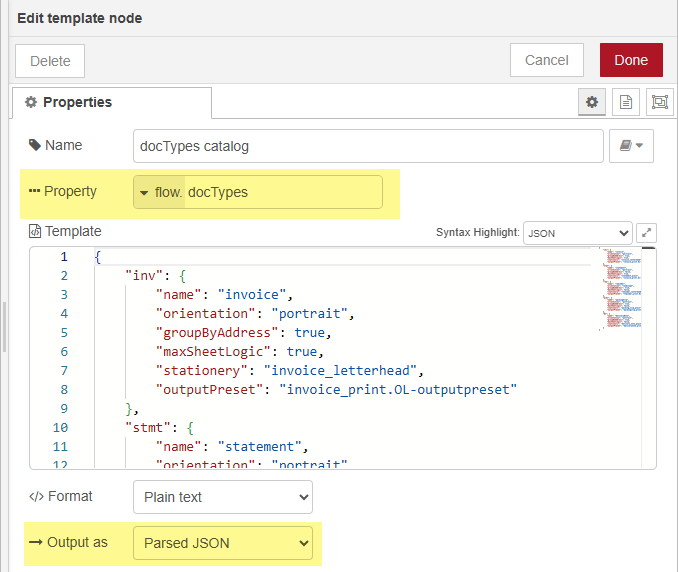Click the Name field with docTypes catalog
The width and height of the screenshot is (678, 572).
[x=367, y=146]
